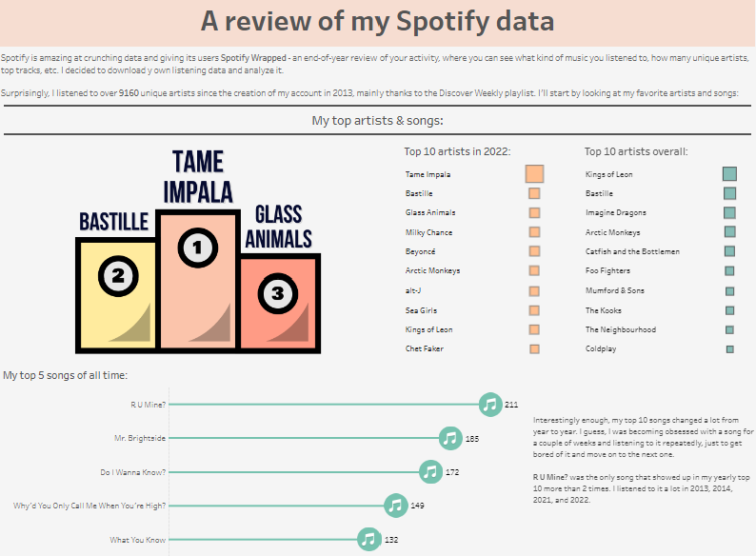Image resolution: width=756 pixels, height=556 pixels.
Task: Select the teal square next to Kings of Leon overall
Action: (729, 174)
